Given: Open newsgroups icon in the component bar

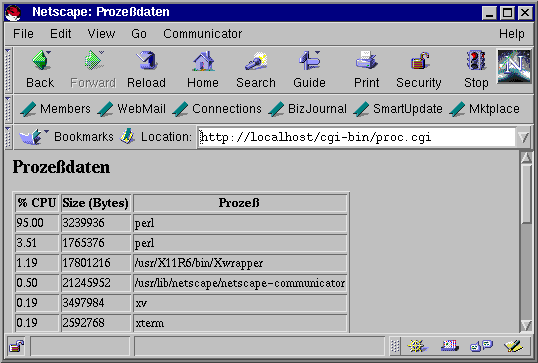Looking at the screenshot, I should pos(481,346).
